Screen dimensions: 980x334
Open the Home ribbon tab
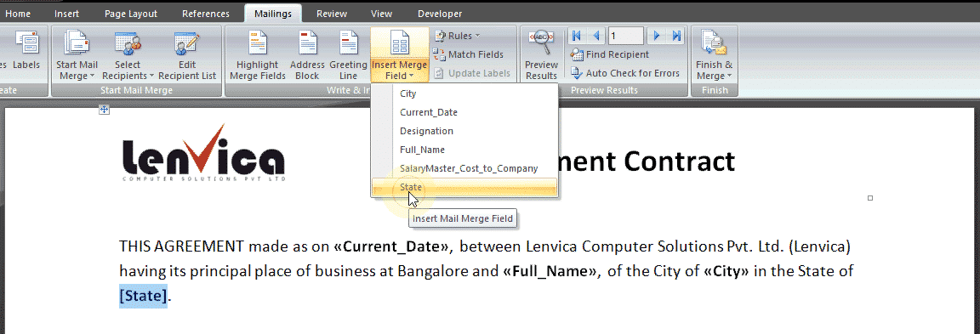point(18,13)
